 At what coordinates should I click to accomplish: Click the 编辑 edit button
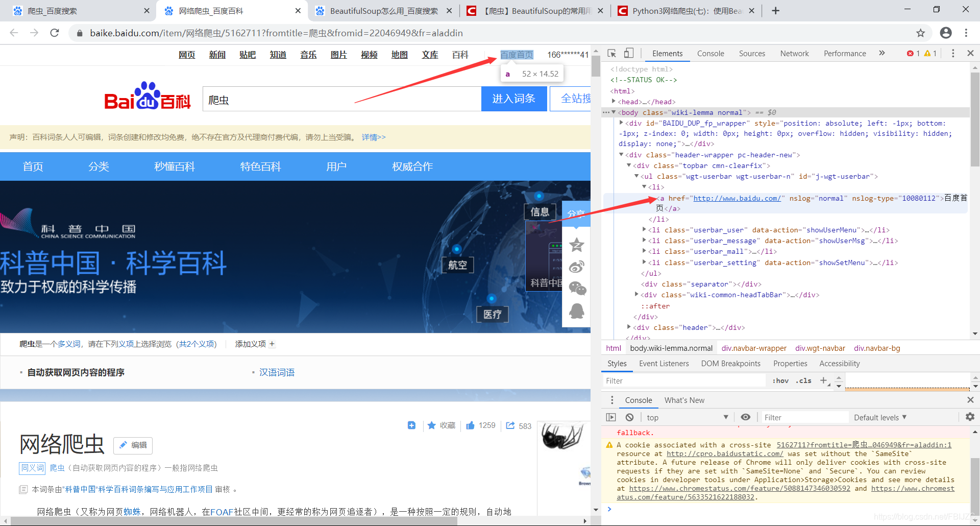133,445
